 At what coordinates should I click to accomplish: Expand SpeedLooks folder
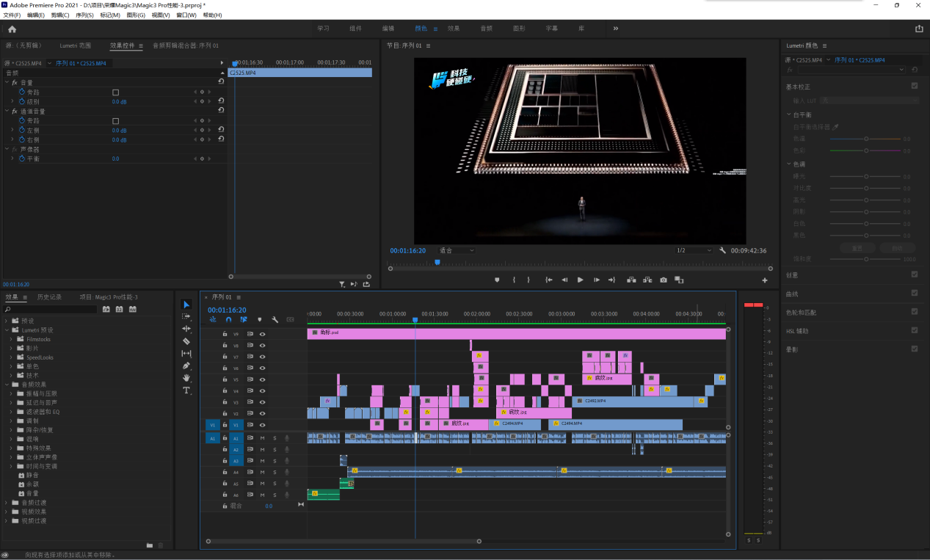click(x=12, y=357)
